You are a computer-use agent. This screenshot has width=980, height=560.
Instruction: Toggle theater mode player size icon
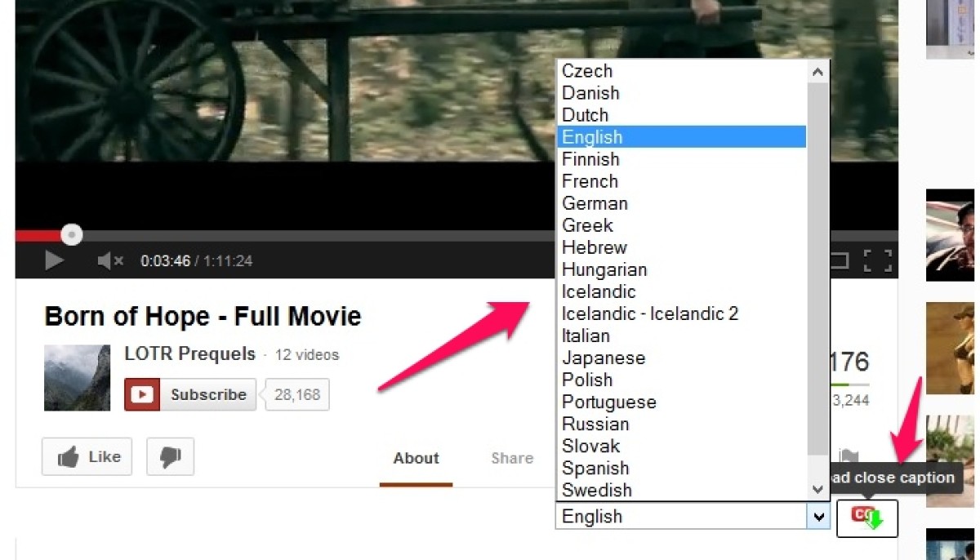(840, 260)
